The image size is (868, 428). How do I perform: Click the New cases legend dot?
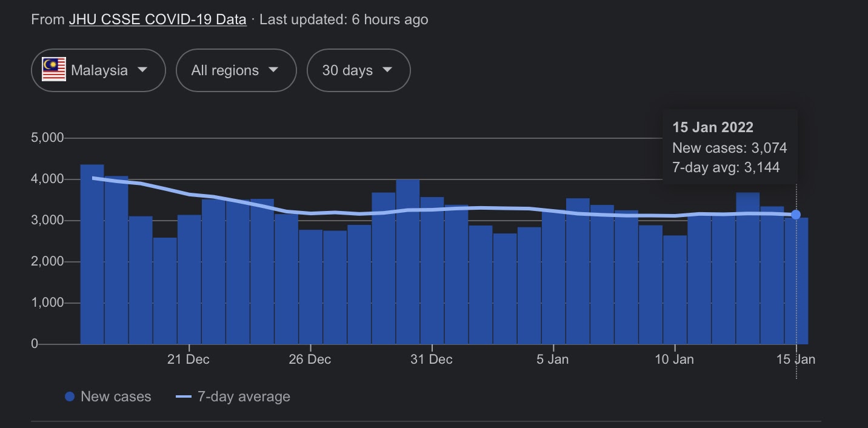[70, 396]
